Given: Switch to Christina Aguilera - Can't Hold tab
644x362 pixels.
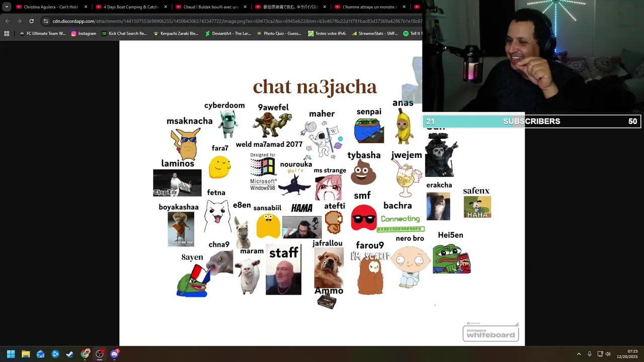Looking at the screenshot, I should coord(51,7).
